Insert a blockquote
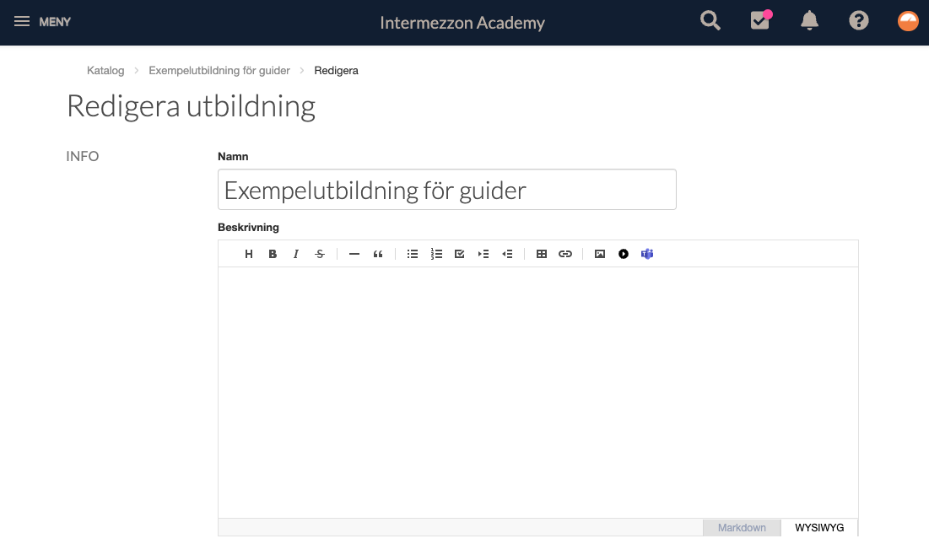Viewport: 929px width, 560px height. pyautogui.click(x=378, y=254)
